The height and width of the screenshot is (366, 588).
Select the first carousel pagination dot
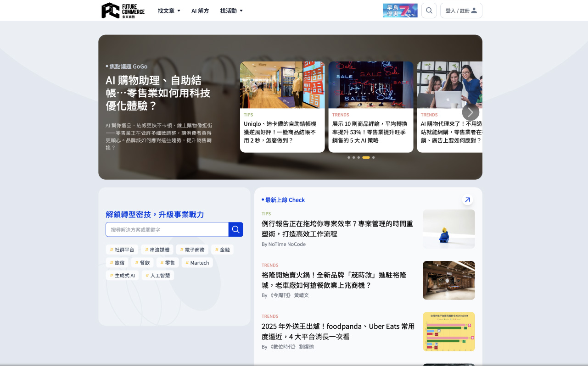point(349,157)
